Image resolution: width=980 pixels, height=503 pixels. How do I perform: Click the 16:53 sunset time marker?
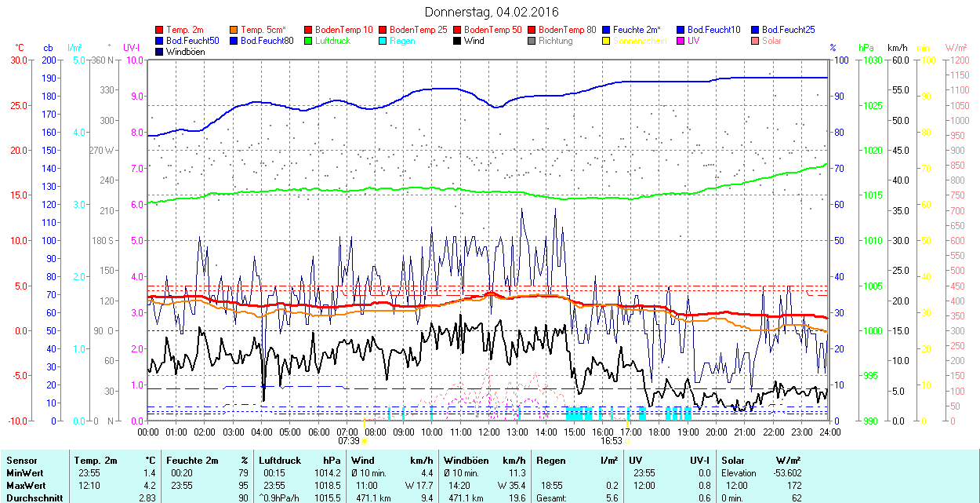(x=612, y=441)
